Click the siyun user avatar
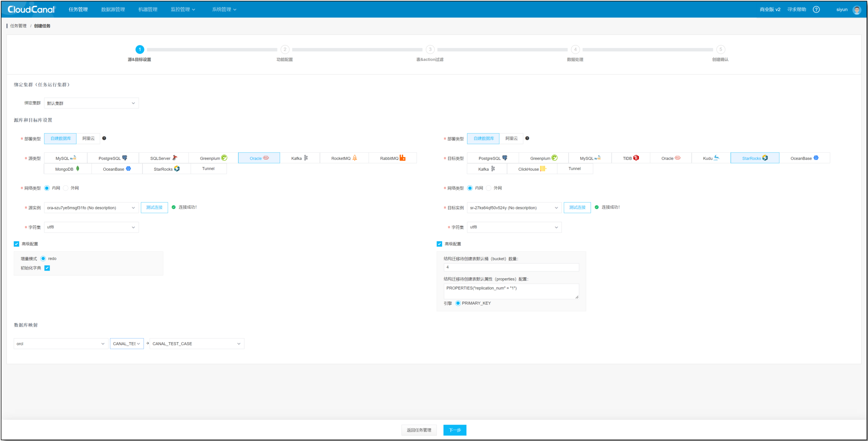Image resolution: width=868 pixels, height=441 pixels. [x=857, y=10]
